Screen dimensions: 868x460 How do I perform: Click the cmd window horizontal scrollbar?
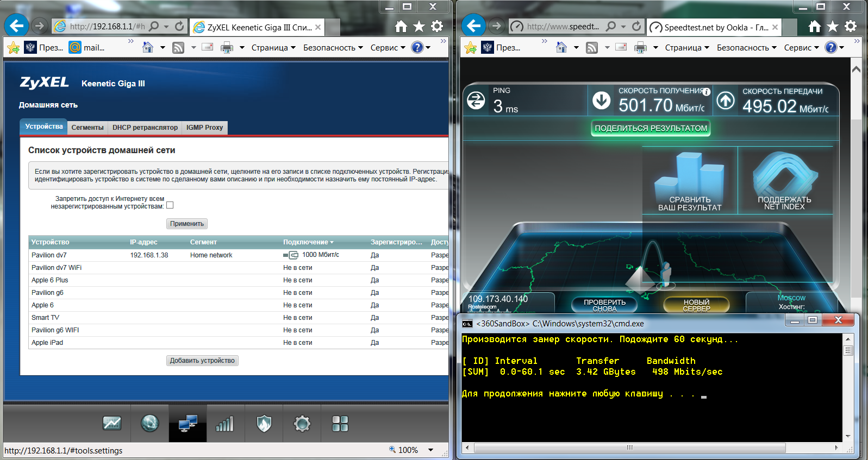point(629,448)
